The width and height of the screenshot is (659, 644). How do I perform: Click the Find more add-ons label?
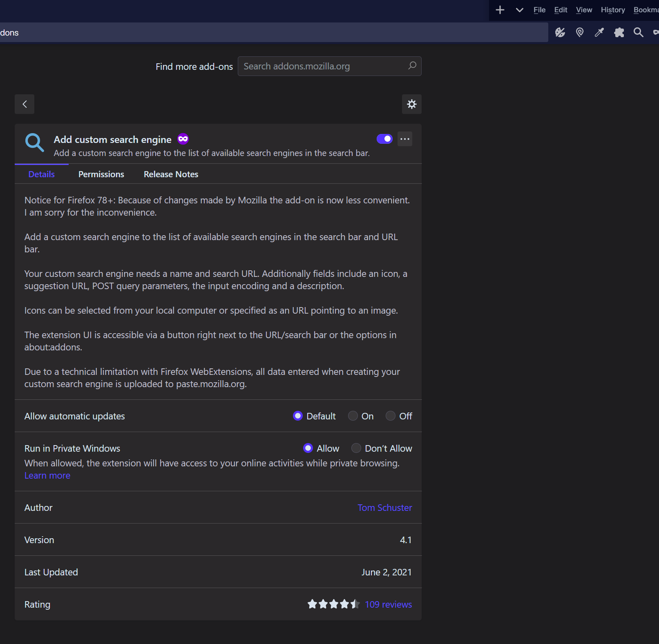click(194, 67)
